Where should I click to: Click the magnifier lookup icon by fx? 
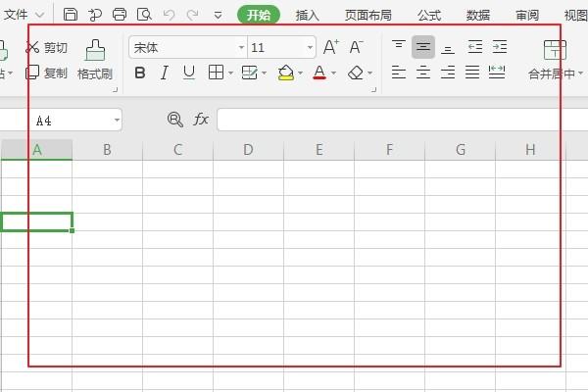pyautogui.click(x=175, y=120)
